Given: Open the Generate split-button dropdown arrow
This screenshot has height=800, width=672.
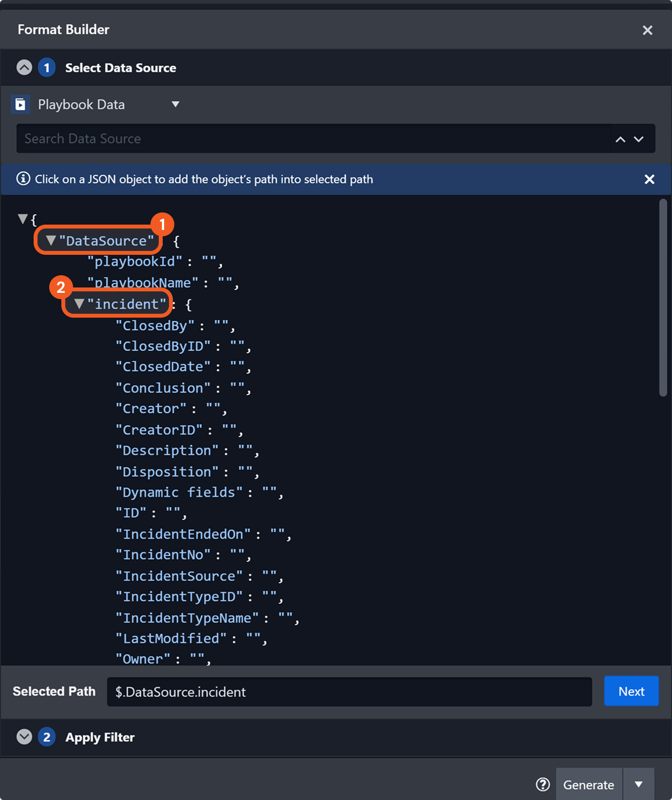Looking at the screenshot, I should click(638, 784).
